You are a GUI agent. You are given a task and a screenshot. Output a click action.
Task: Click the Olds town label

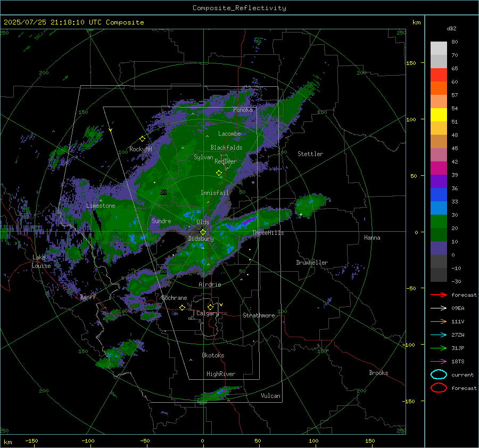coord(203,222)
